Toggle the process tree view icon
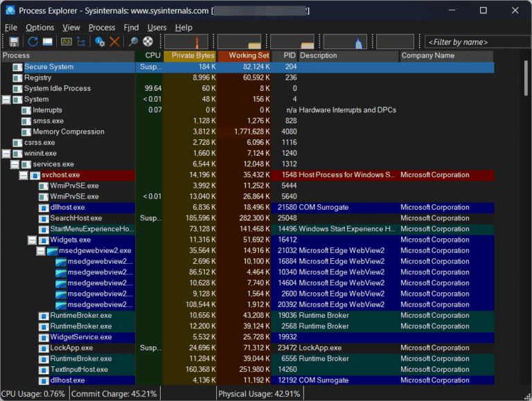Screen dimensions: 532x401 (x=82, y=42)
